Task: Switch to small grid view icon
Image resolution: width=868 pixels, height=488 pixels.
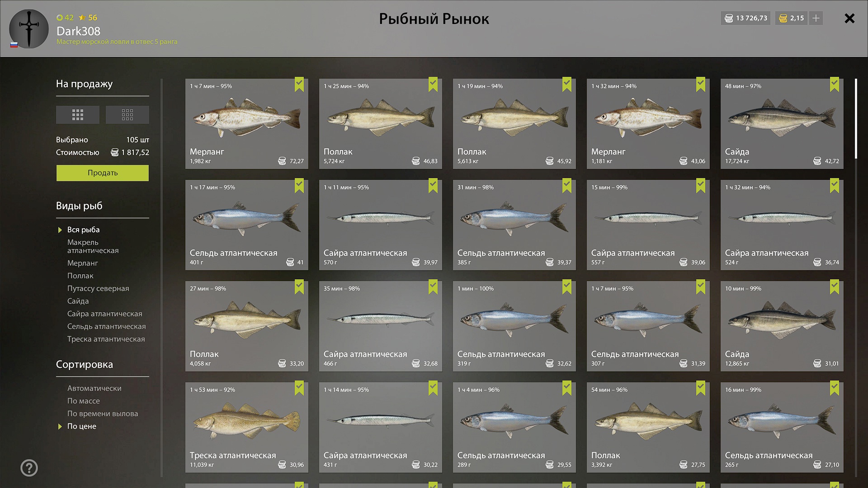Action: coord(127,115)
